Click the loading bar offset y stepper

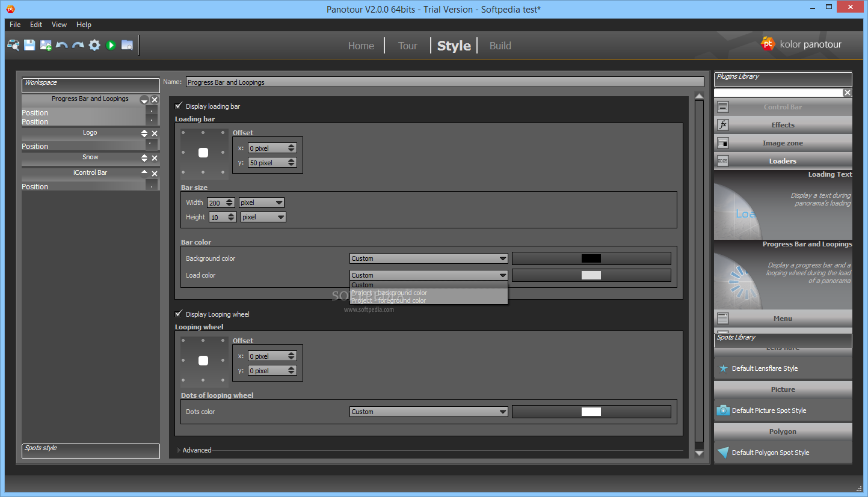point(291,162)
